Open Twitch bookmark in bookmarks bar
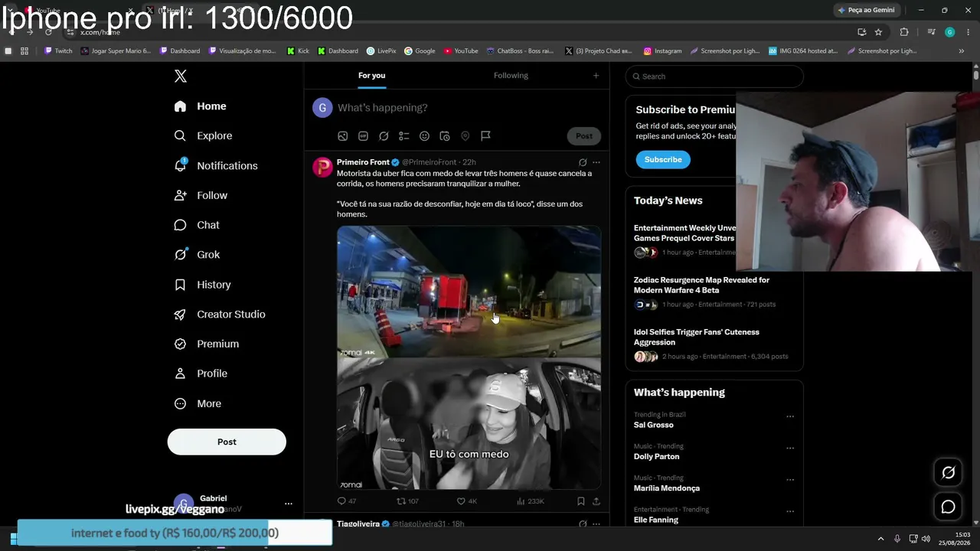This screenshot has width=980, height=551. tap(58, 51)
